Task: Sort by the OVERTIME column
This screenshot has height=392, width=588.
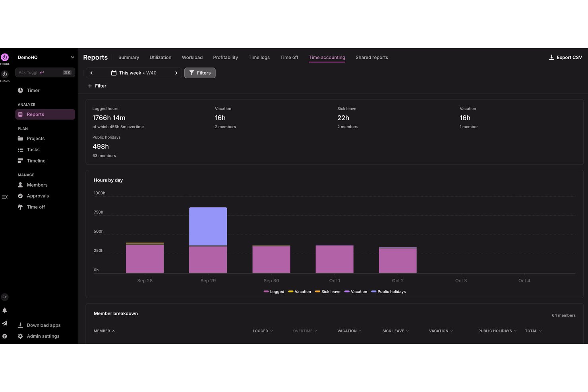Action: click(x=305, y=331)
